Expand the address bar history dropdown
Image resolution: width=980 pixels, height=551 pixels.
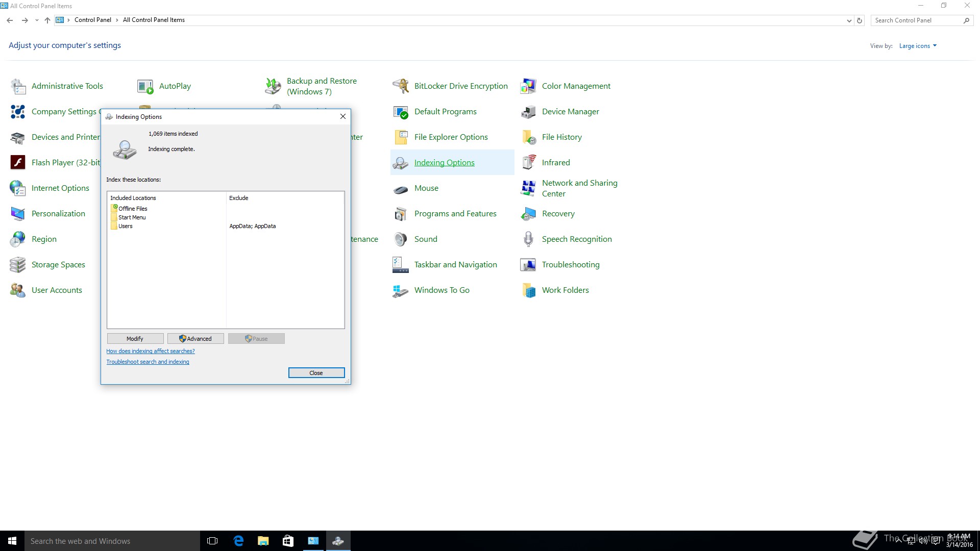click(849, 20)
